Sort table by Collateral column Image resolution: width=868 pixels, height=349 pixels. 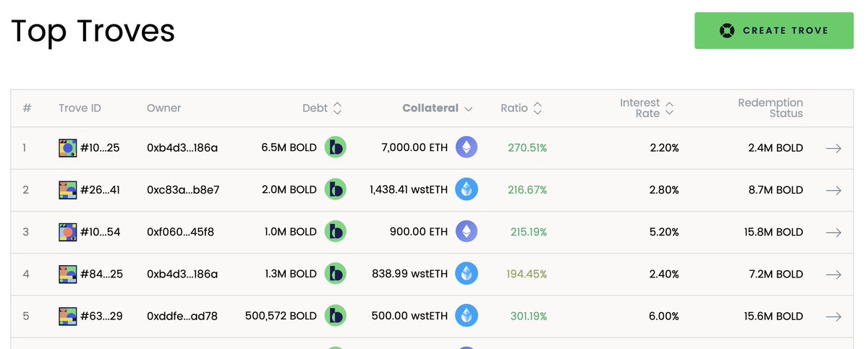click(438, 108)
